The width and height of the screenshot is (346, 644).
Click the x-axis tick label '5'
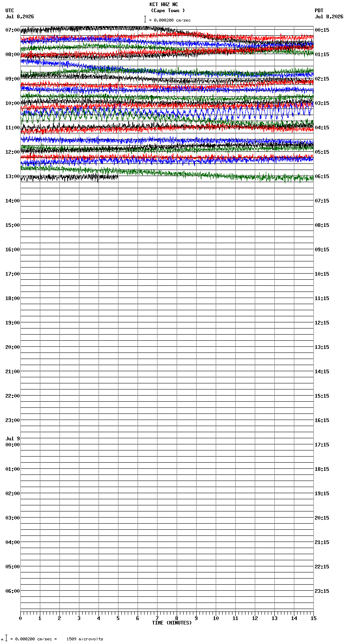coord(118,618)
